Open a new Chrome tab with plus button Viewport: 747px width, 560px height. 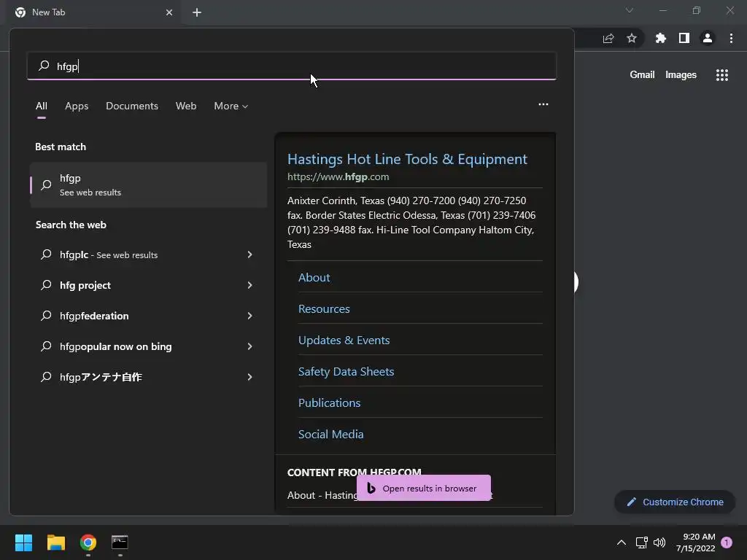[197, 12]
